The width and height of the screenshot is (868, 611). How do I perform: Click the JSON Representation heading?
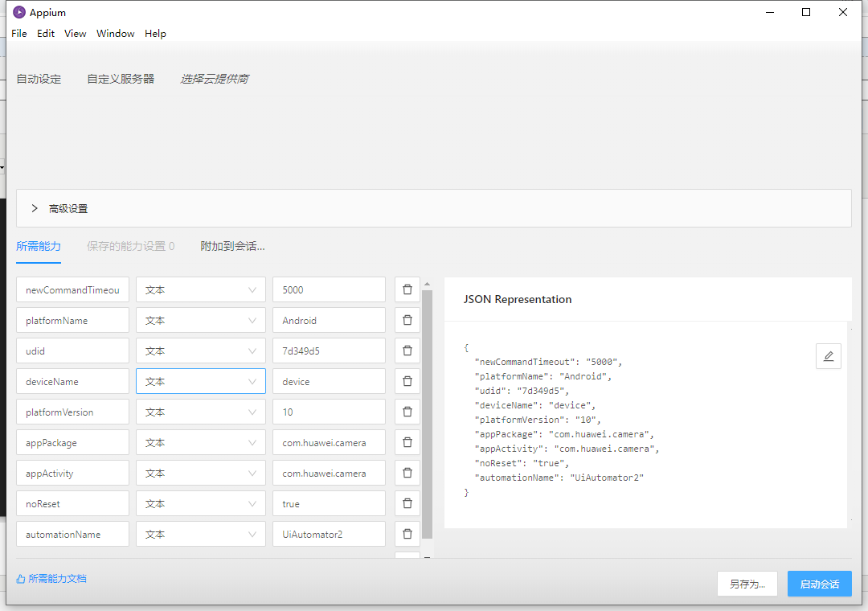(517, 299)
